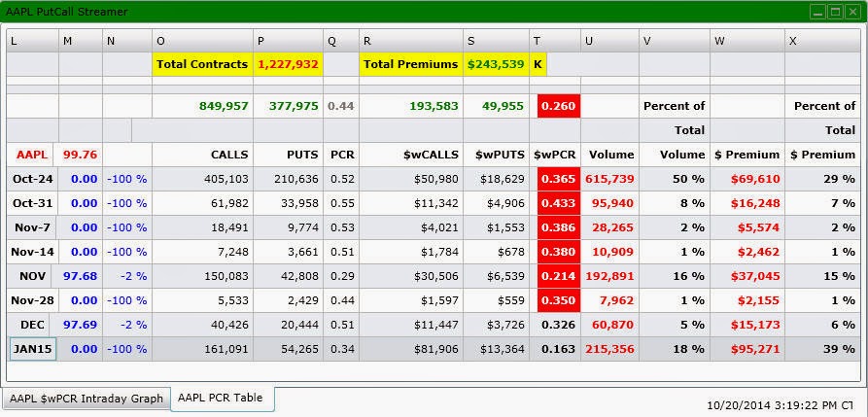868x417 pixels.
Task: Click the 50 % volume share cell
Action: 675,179
